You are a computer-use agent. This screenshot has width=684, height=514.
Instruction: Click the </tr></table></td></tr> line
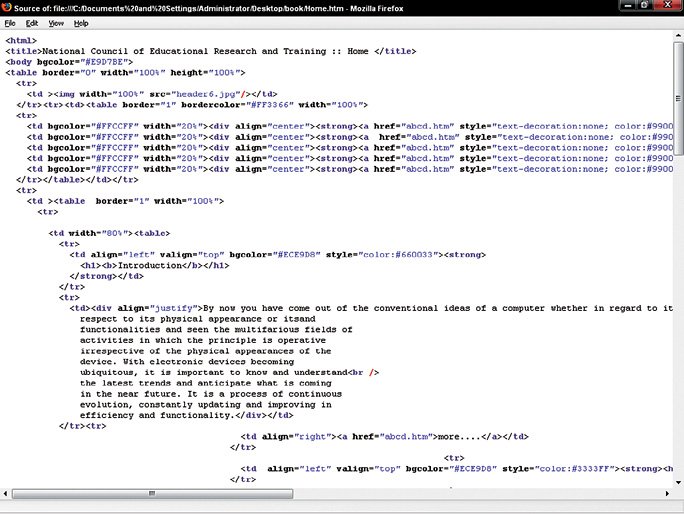pyautogui.click(x=77, y=180)
